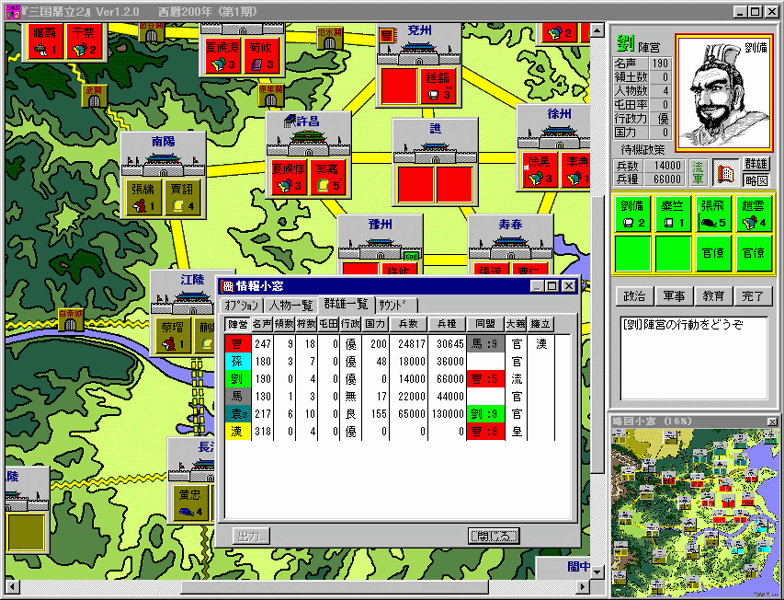Open the book icon beside 流軍
This screenshot has height=600, width=784.
point(725,173)
